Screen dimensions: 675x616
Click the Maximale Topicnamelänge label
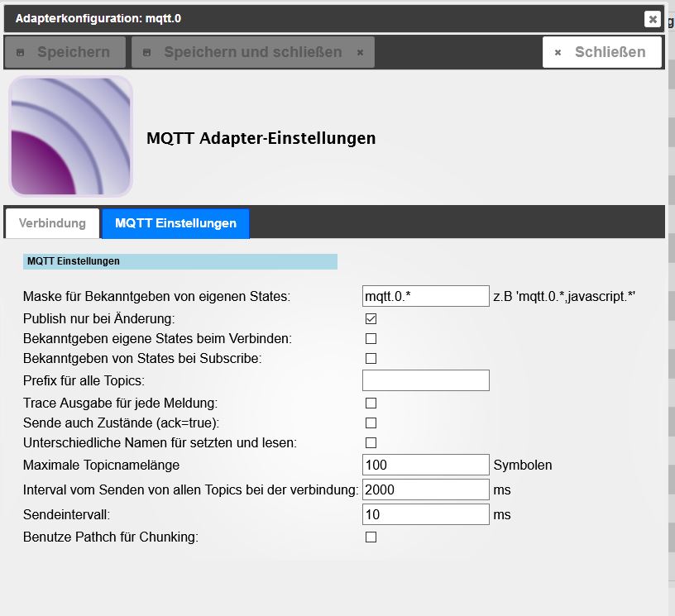pos(101,465)
